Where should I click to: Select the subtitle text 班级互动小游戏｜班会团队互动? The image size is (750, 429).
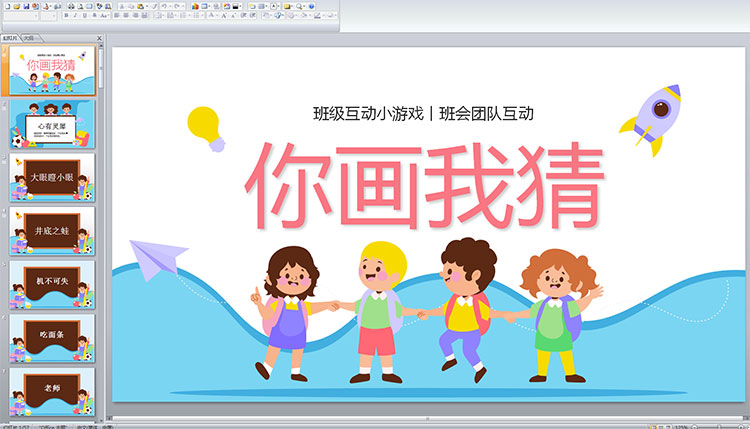[x=423, y=114]
